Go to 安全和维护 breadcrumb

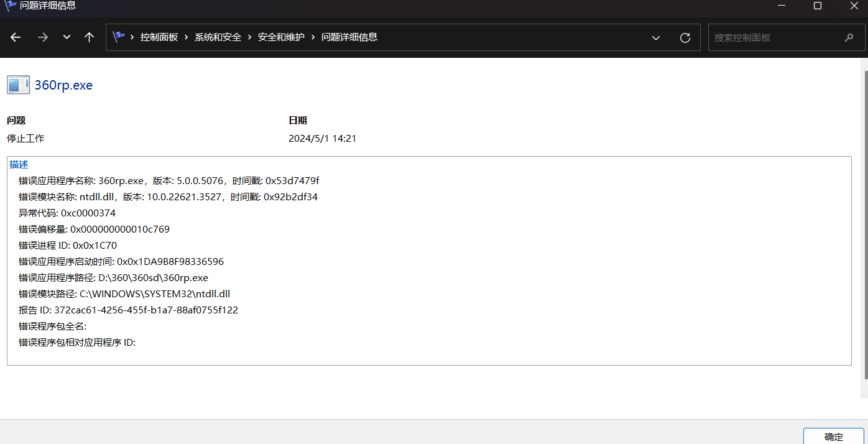[x=281, y=37]
